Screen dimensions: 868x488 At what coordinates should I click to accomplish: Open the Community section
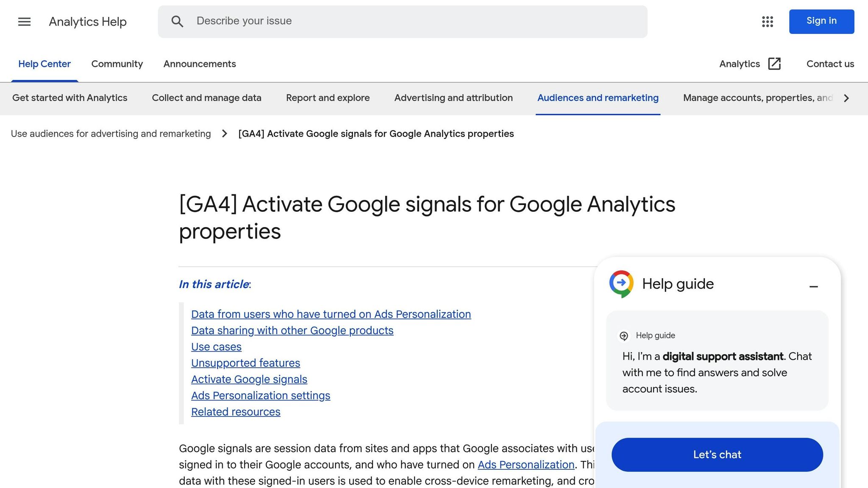(117, 64)
